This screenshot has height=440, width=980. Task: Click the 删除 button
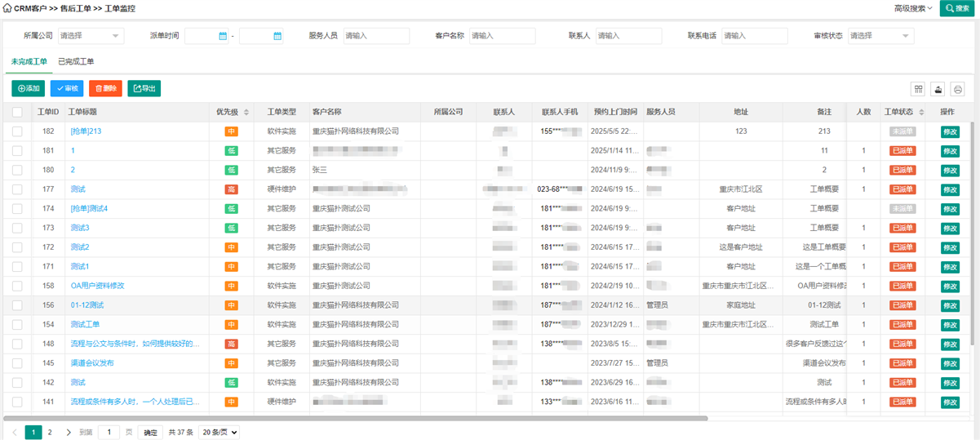tap(105, 88)
